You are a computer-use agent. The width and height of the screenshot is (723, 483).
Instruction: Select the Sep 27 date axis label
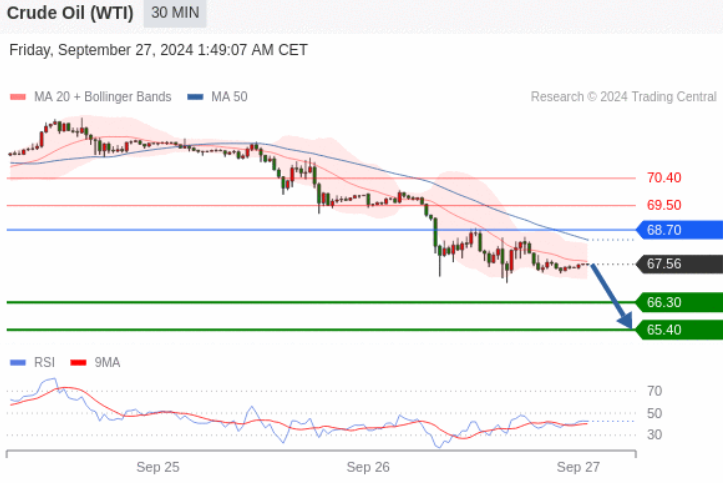coord(578,467)
